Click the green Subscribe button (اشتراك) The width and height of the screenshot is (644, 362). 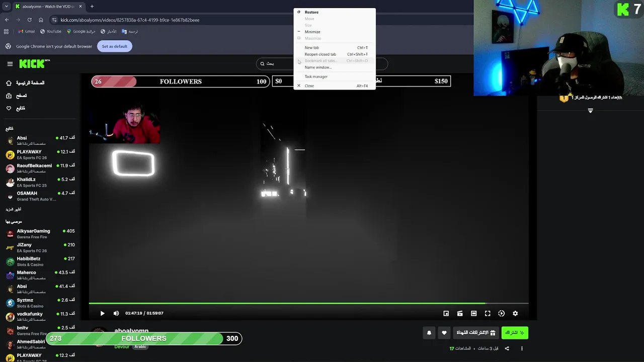(x=515, y=333)
